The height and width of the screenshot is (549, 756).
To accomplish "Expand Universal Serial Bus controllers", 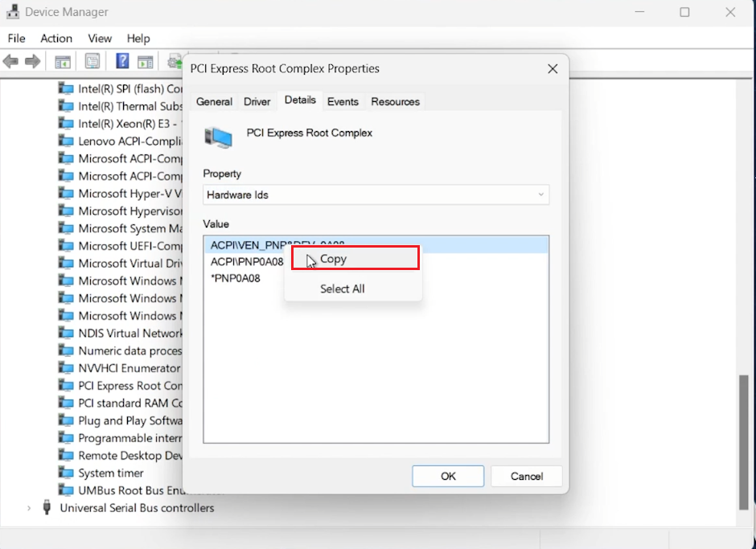I will point(29,507).
